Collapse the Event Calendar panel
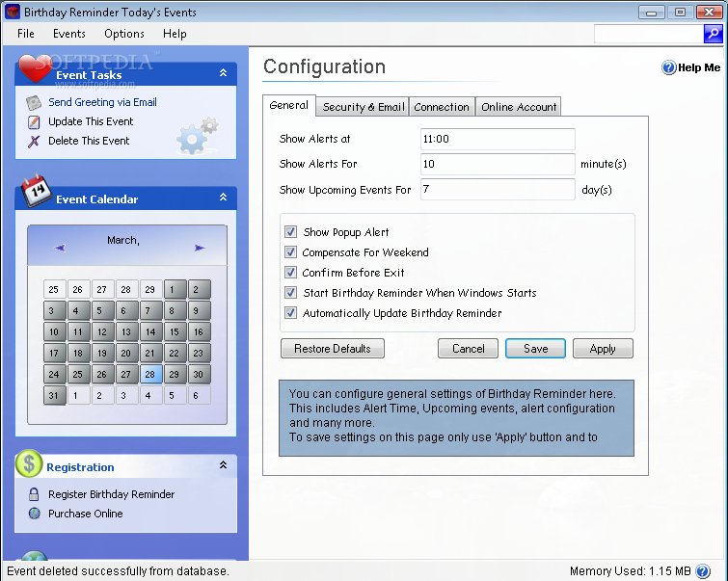Viewport: 728px width, 581px height. coord(224,197)
